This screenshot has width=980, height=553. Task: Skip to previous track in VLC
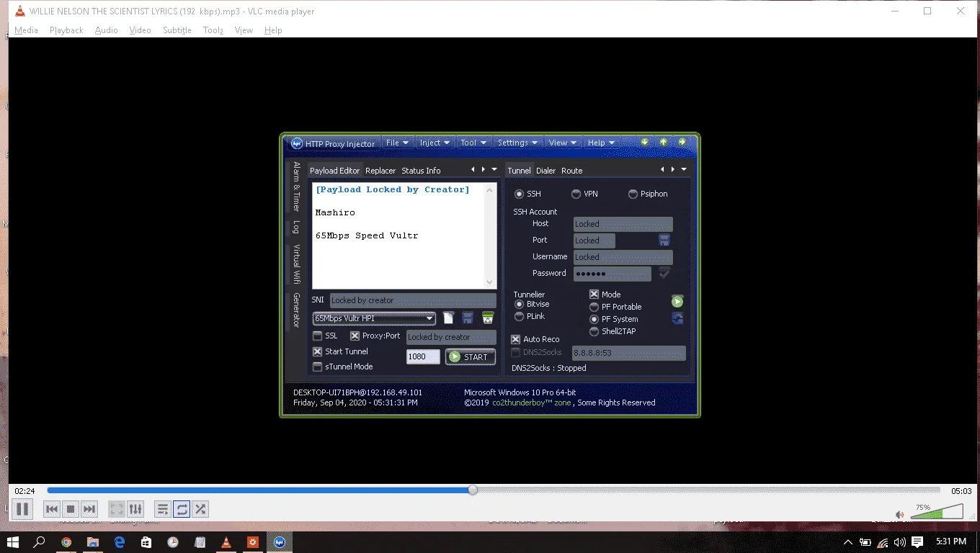[52, 509]
